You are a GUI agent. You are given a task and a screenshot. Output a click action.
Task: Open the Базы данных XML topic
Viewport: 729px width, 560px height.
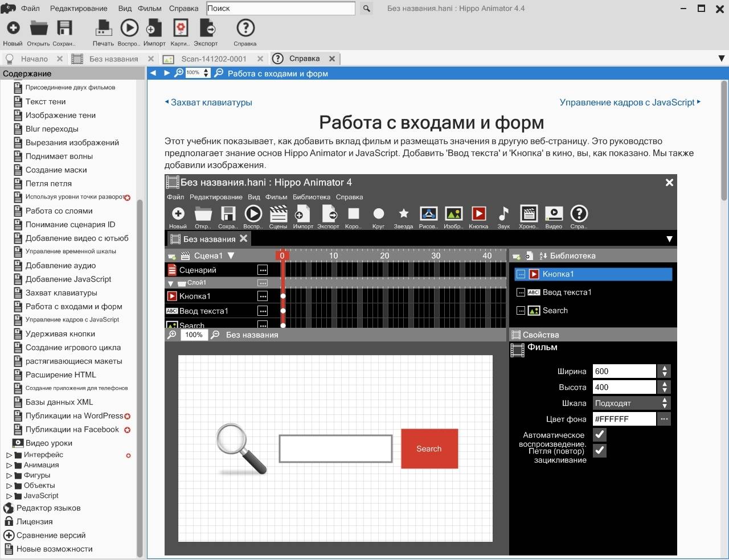pos(59,402)
